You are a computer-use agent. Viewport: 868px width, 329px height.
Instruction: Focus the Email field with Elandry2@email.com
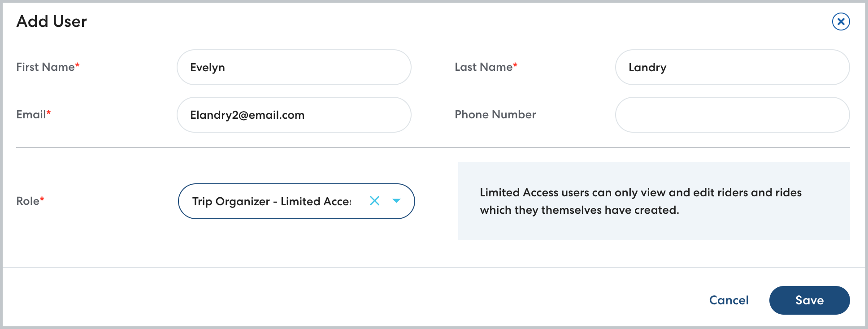(294, 115)
